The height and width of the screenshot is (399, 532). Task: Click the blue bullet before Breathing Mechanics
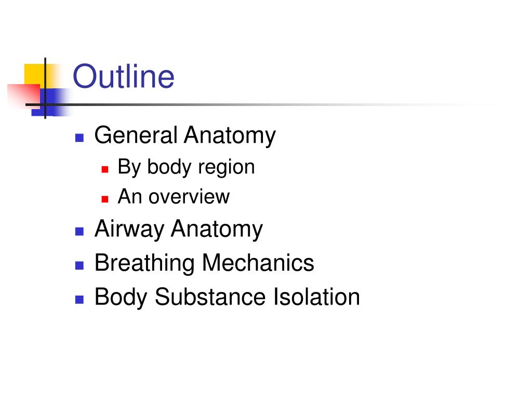coord(79,265)
